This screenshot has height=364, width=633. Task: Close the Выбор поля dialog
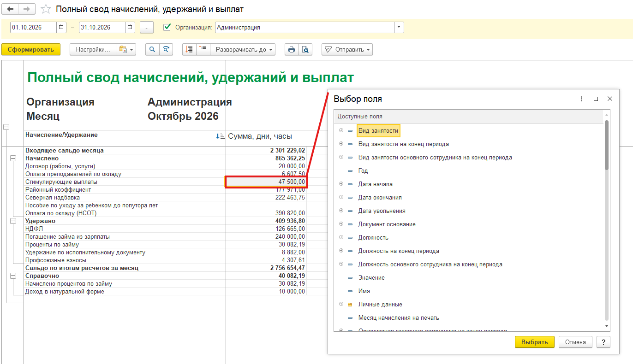point(609,99)
